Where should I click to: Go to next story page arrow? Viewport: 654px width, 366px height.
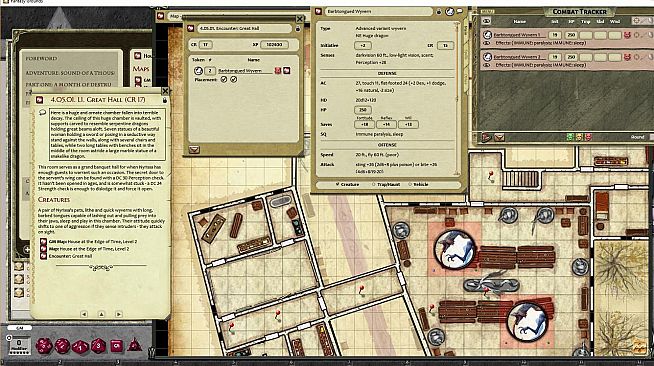pyautogui.click(x=119, y=314)
